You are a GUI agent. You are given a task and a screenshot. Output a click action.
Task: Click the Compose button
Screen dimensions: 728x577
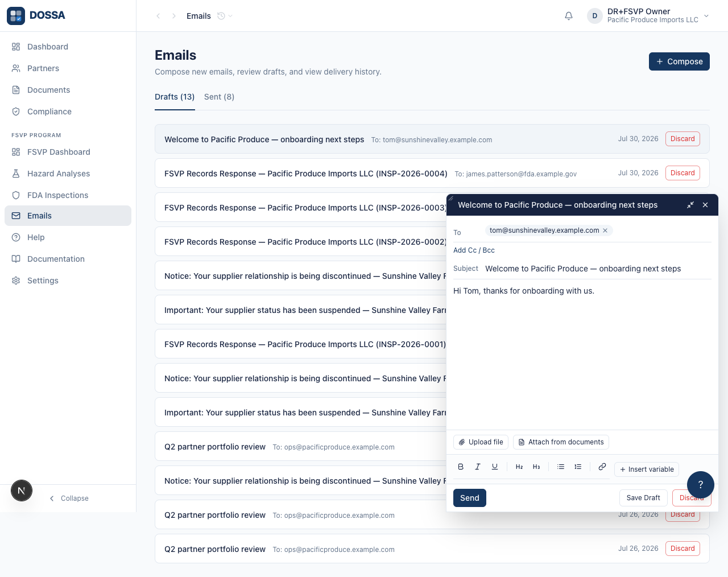[679, 61]
